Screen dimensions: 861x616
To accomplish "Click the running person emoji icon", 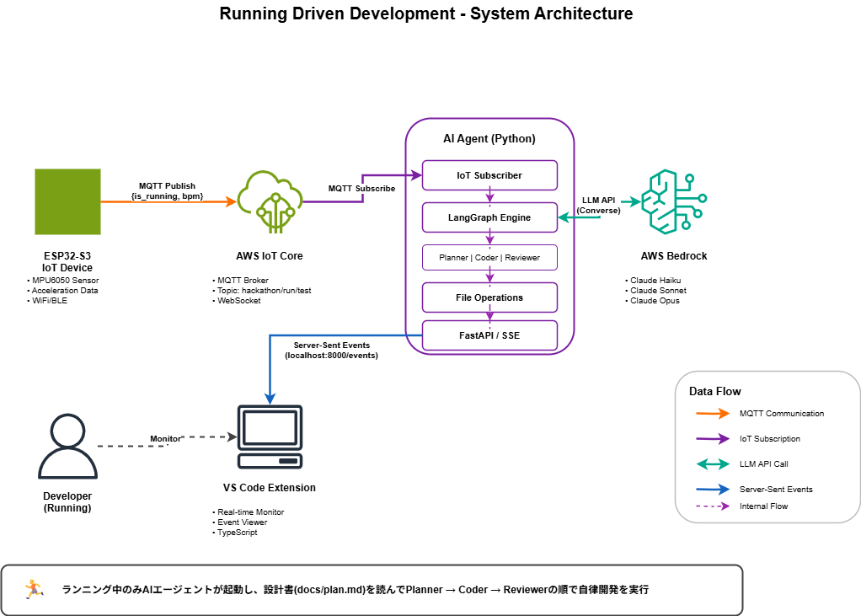I will click(x=34, y=589).
